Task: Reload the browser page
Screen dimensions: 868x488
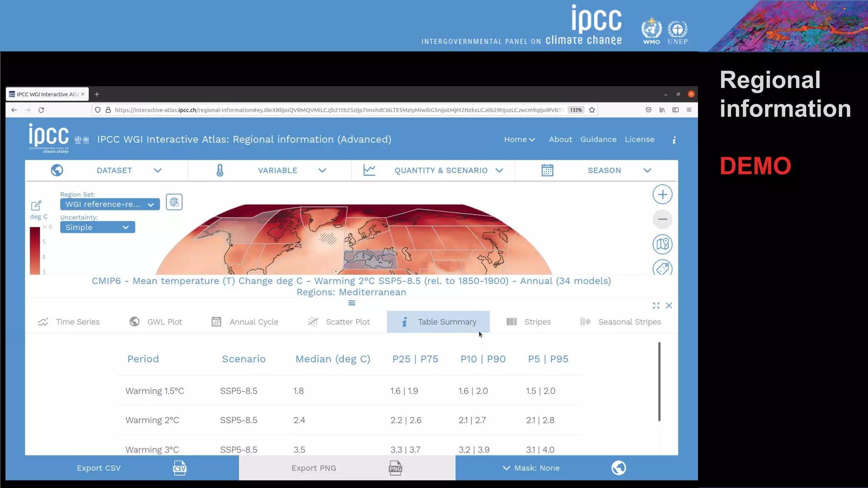Action: pyautogui.click(x=41, y=110)
